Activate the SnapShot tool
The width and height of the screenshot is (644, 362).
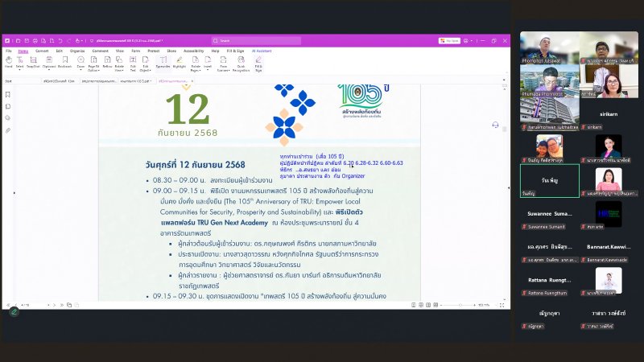coord(33,63)
